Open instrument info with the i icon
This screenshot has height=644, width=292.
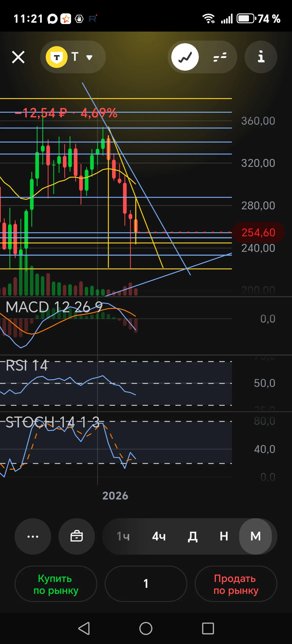(x=261, y=57)
